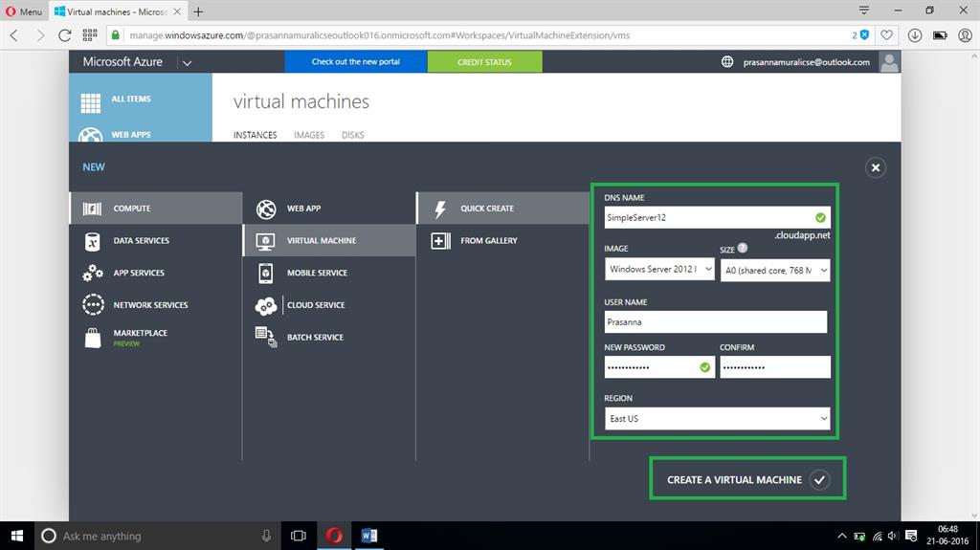Click the Network Services circle icon
The height and width of the screenshot is (550, 980).
(x=93, y=305)
